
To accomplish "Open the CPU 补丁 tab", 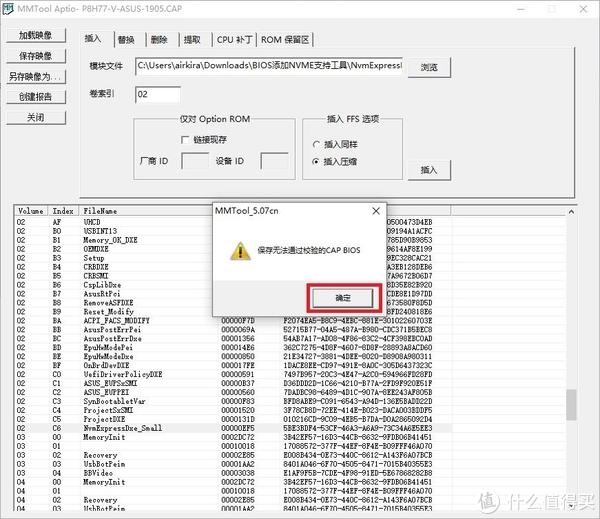I will [235, 39].
